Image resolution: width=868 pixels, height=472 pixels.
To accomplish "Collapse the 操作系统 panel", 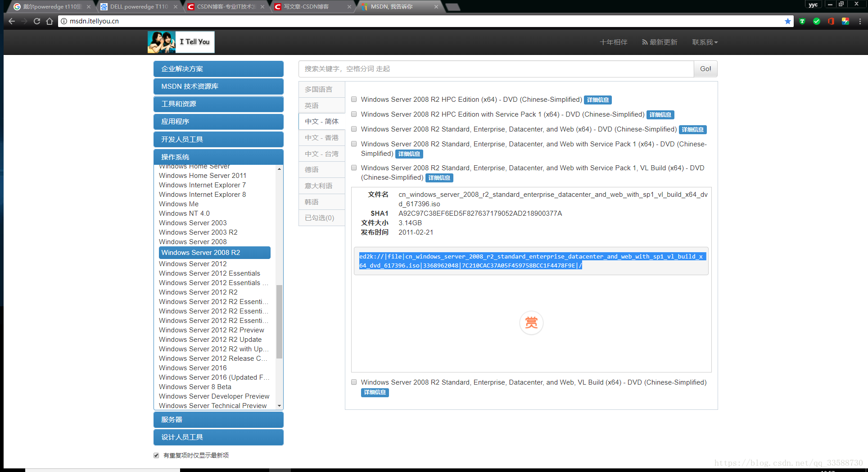I will 218,157.
